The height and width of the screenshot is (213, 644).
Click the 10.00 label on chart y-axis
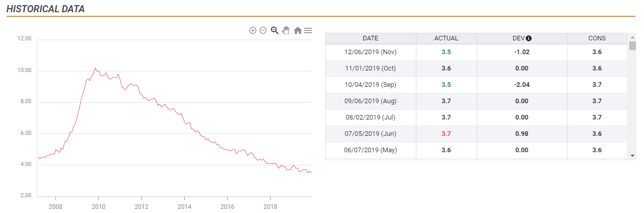coord(24,70)
